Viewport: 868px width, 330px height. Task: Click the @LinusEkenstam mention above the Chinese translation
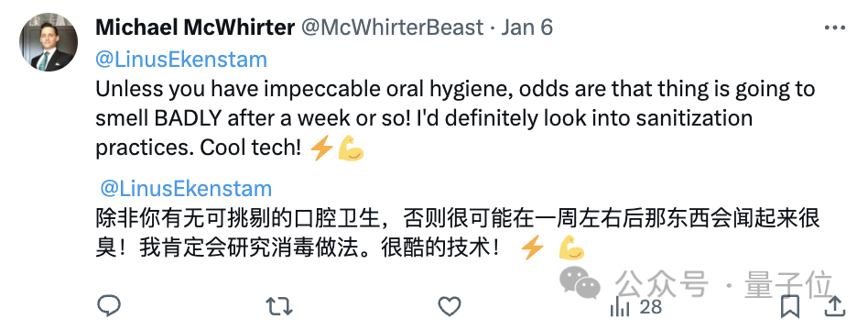click(186, 189)
